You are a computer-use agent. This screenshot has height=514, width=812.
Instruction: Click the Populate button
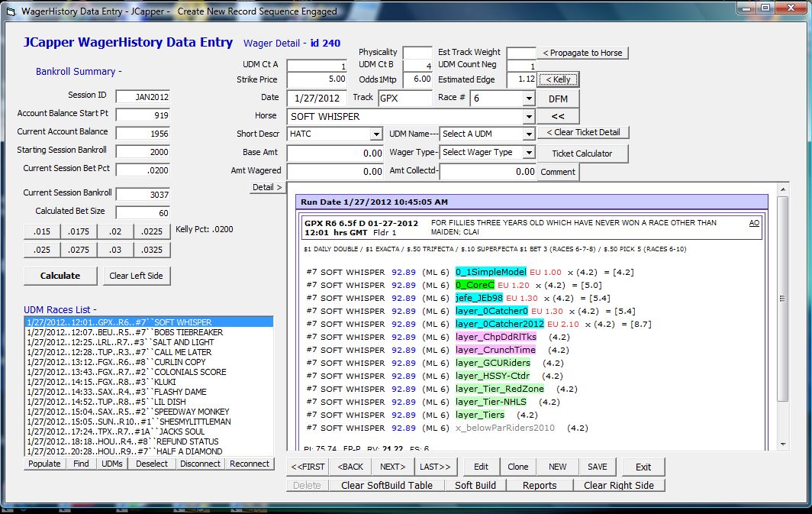(x=44, y=464)
